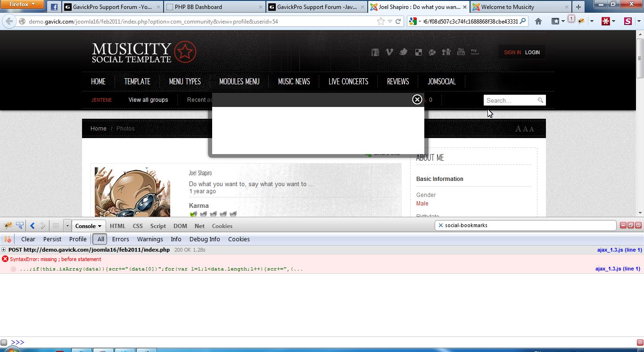
Task: Switch to the Firebug Script panel
Action: (158, 226)
